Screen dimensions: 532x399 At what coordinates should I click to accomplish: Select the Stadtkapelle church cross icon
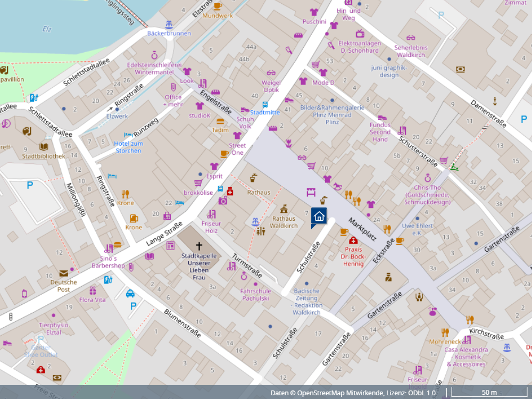coord(199,246)
